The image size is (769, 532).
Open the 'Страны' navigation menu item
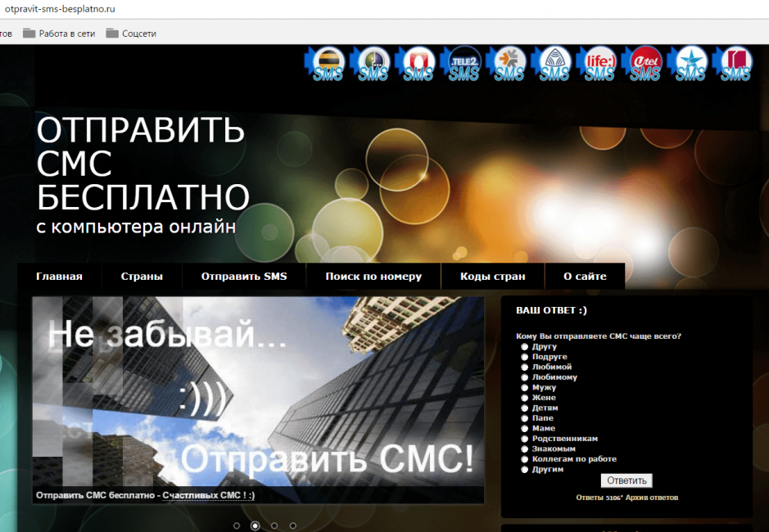(x=142, y=277)
